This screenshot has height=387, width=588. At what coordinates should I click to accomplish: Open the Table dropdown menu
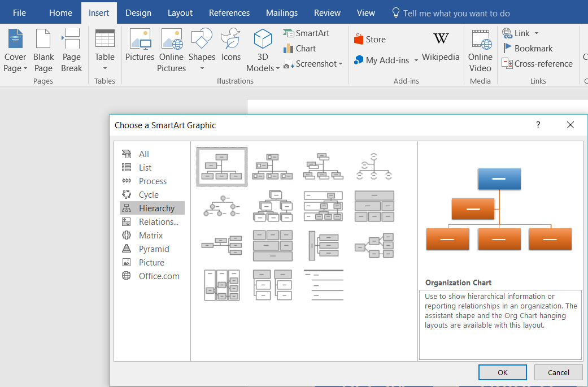(104, 68)
